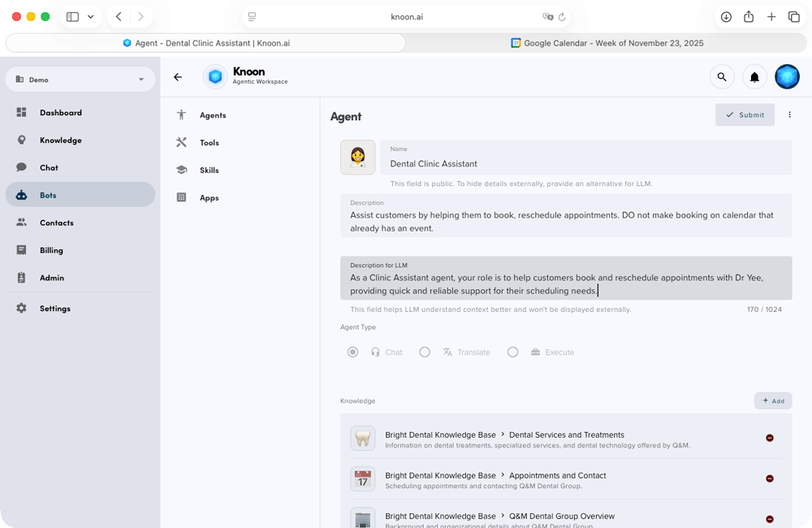Select the Translate agent type
This screenshot has height=528, width=812.
click(x=424, y=352)
